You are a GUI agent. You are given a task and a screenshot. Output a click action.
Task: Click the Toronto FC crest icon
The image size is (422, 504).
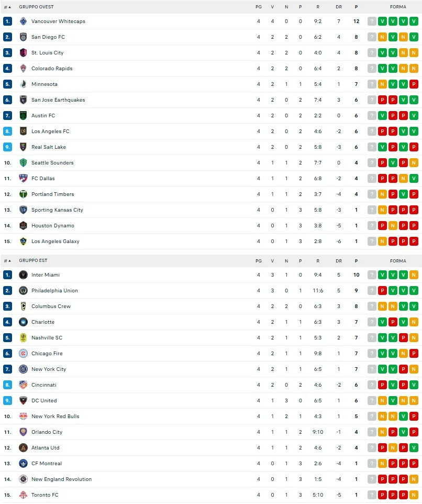coord(23,495)
